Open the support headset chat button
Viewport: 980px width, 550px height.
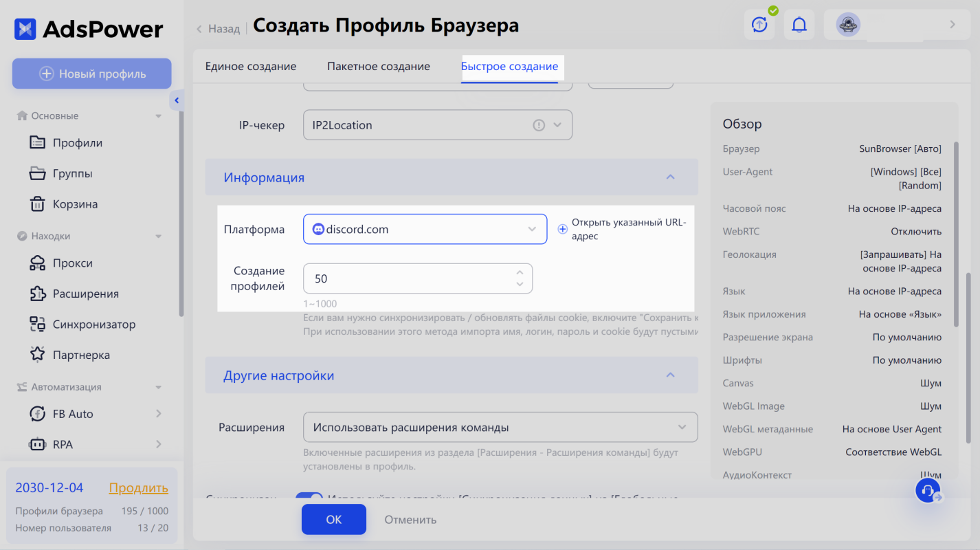928,491
